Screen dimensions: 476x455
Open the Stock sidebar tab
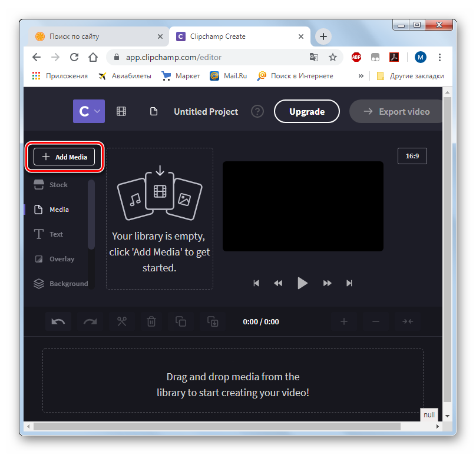(x=58, y=185)
